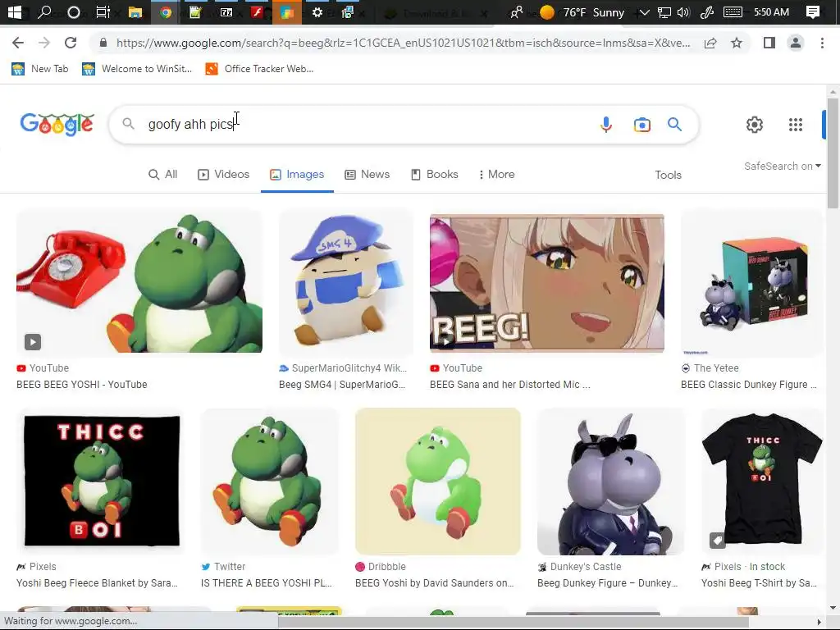Open Dribbble BEEG Yoshi image

[438, 481]
